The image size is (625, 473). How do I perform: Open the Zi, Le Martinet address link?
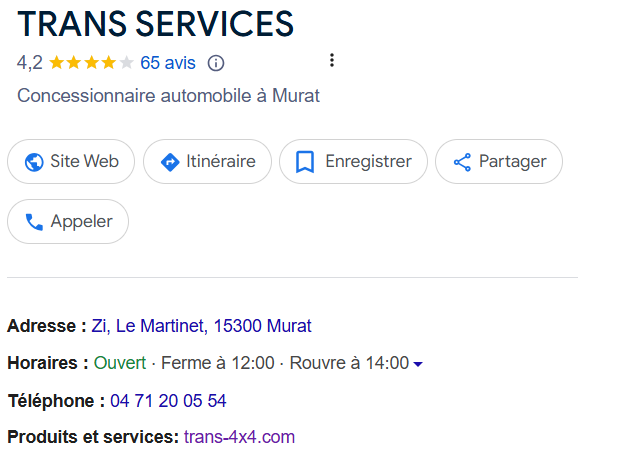[201, 326]
